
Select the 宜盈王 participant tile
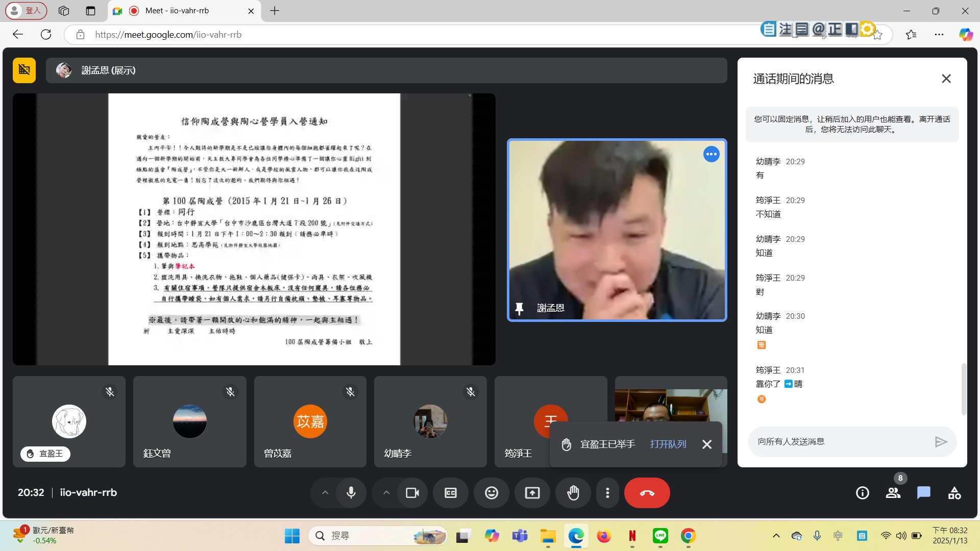(69, 421)
